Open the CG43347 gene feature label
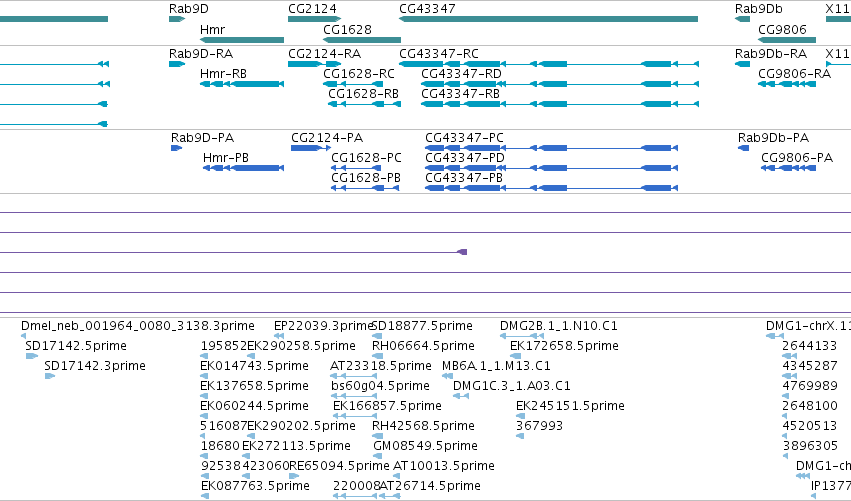 tap(427, 9)
